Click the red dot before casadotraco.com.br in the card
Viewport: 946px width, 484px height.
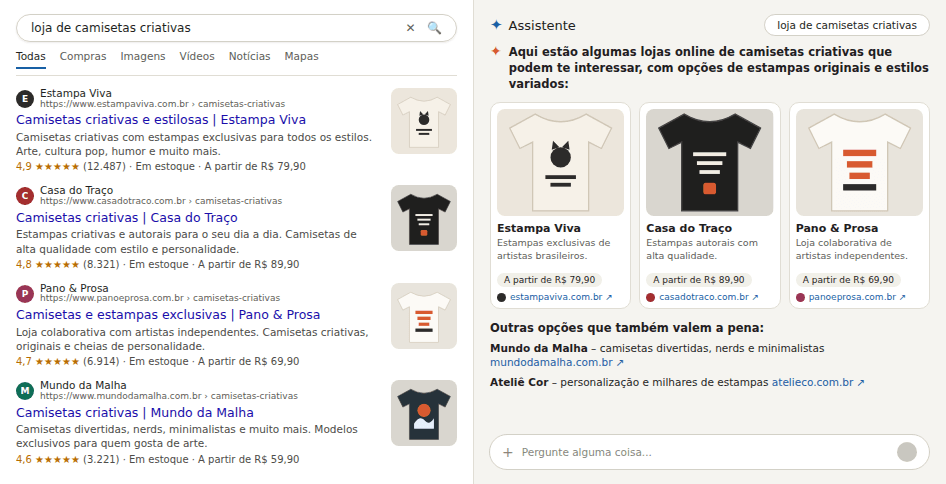click(650, 298)
